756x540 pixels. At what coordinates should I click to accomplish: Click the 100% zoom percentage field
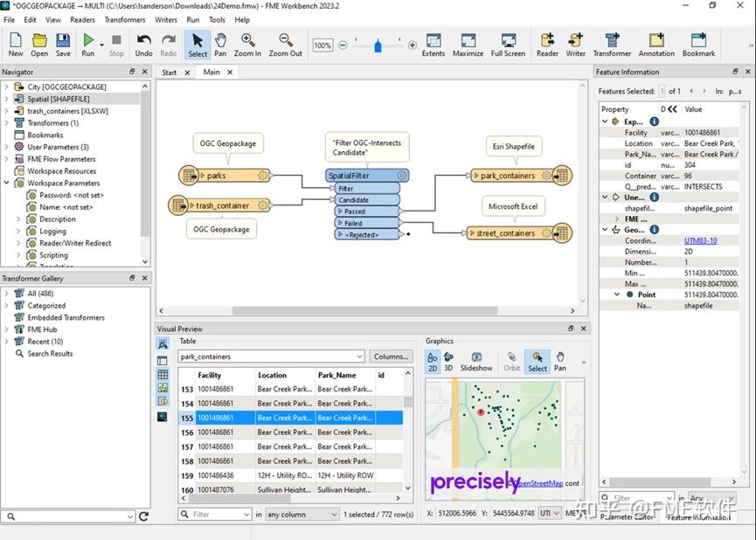point(323,45)
